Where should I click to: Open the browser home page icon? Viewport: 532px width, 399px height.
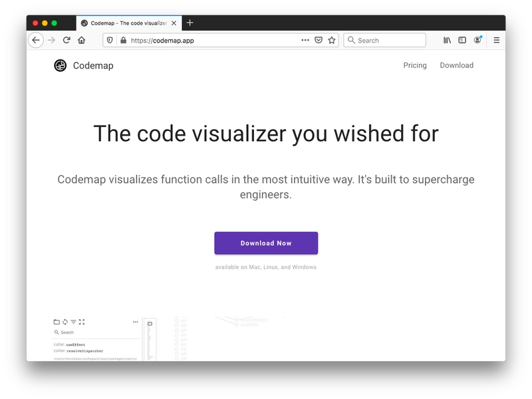coord(81,41)
